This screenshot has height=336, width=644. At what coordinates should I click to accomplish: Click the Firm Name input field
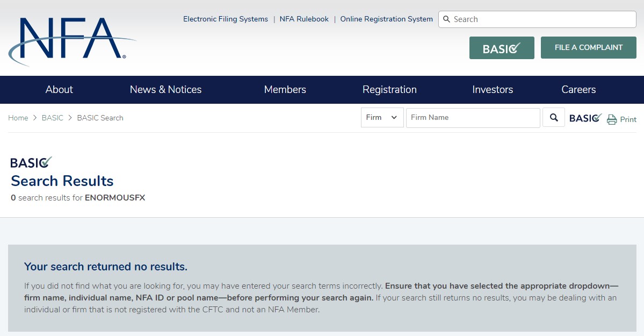473,118
